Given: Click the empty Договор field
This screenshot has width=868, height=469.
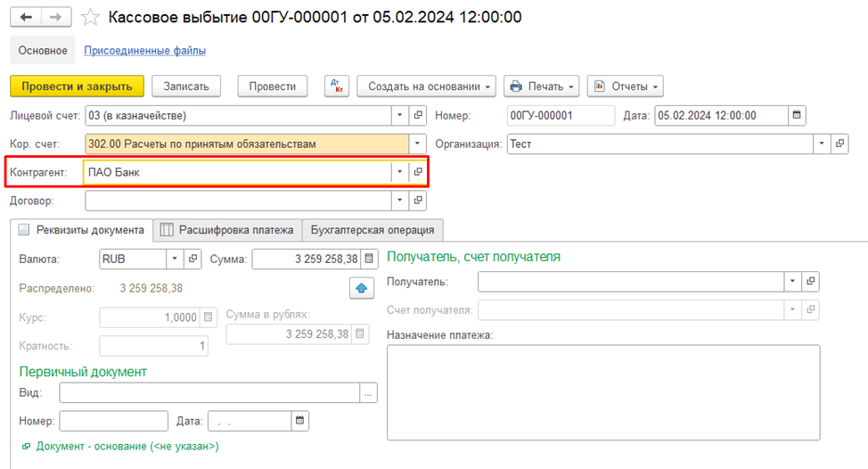Looking at the screenshot, I should tap(238, 201).
